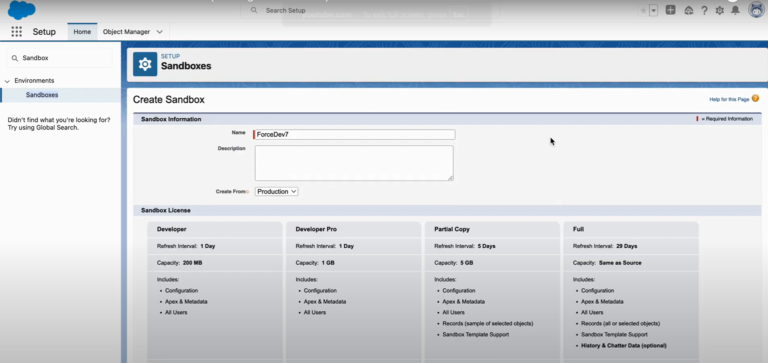
Task: Click Configuration in the Developer card
Action: tap(181, 290)
